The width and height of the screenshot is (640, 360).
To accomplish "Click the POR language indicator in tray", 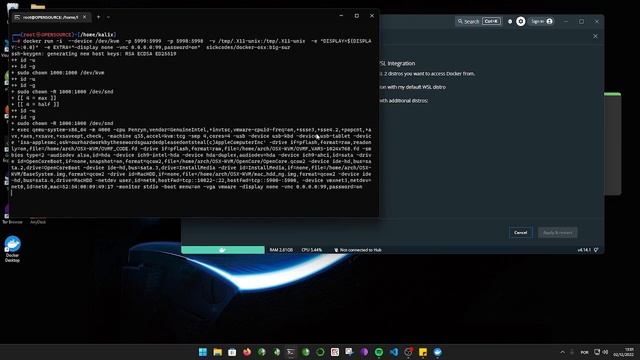I will click(x=584, y=352).
